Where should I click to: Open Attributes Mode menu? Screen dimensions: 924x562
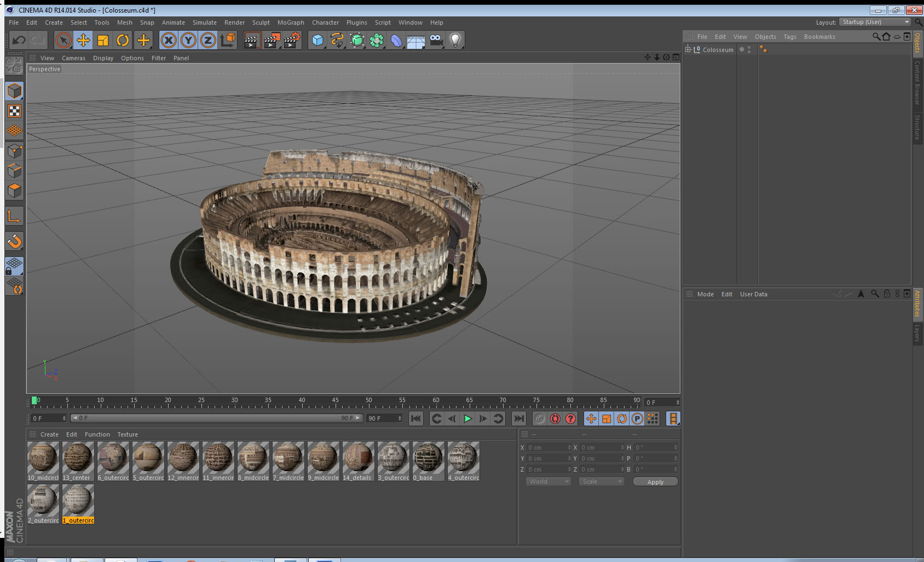tap(705, 294)
